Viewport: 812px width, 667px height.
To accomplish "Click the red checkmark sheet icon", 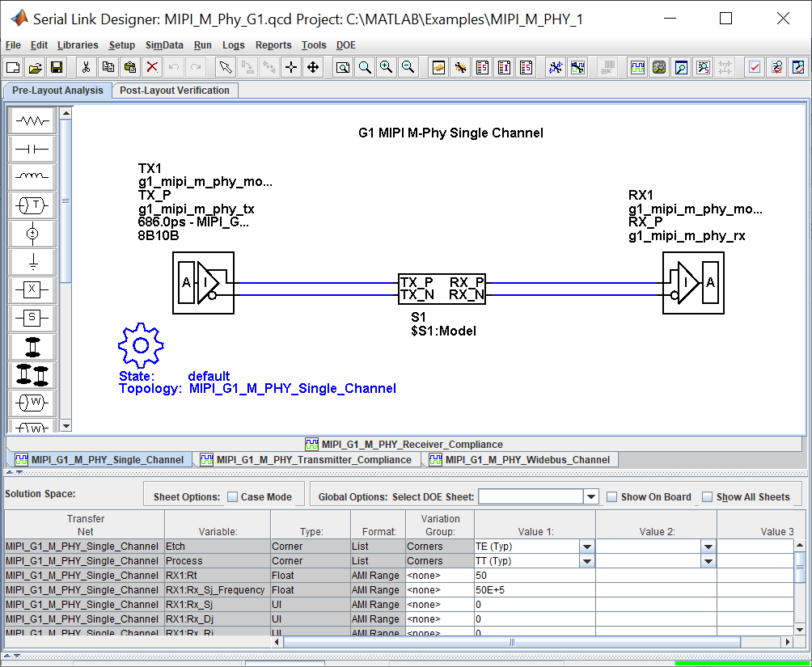I will (x=754, y=67).
